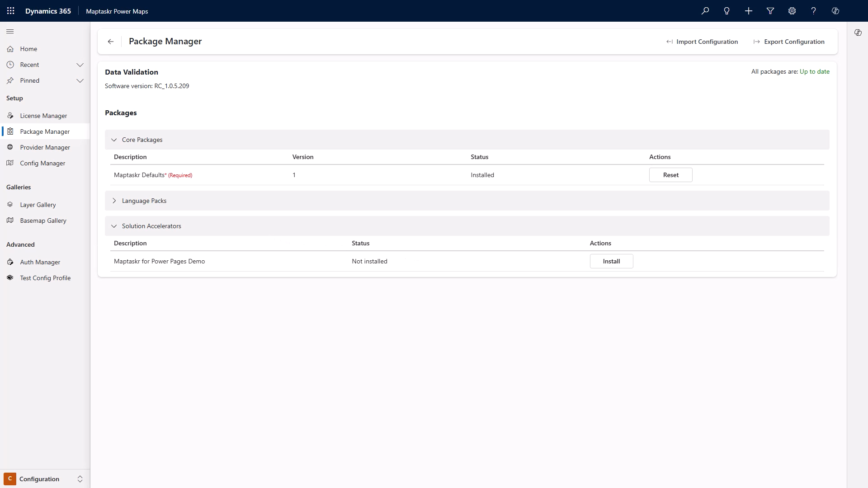Select Auth Manager under Advanced
The image size is (868, 488).
pos(40,262)
